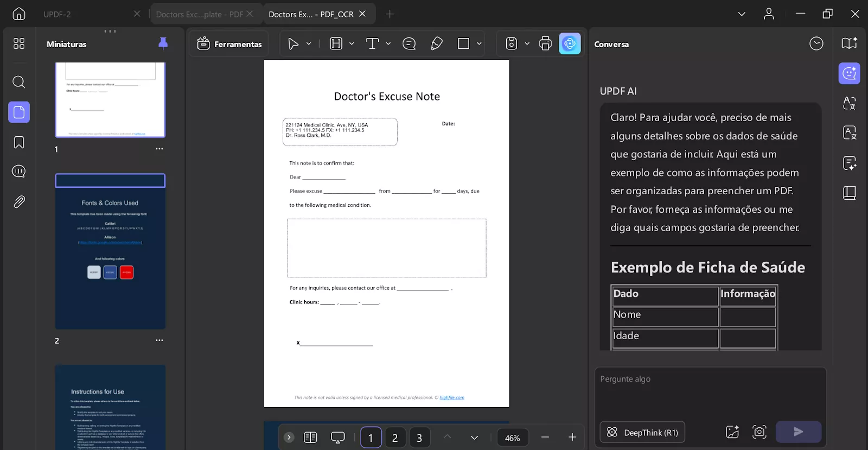The height and width of the screenshot is (450, 868).
Task: Close the Doctors Ex... - PDF_OCR tab
Action: point(362,14)
